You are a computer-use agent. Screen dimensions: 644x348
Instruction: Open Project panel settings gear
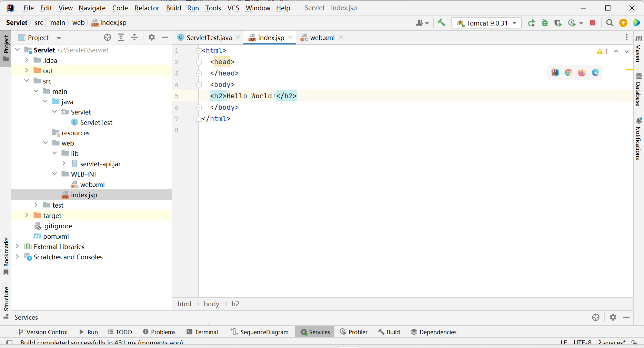[152, 37]
